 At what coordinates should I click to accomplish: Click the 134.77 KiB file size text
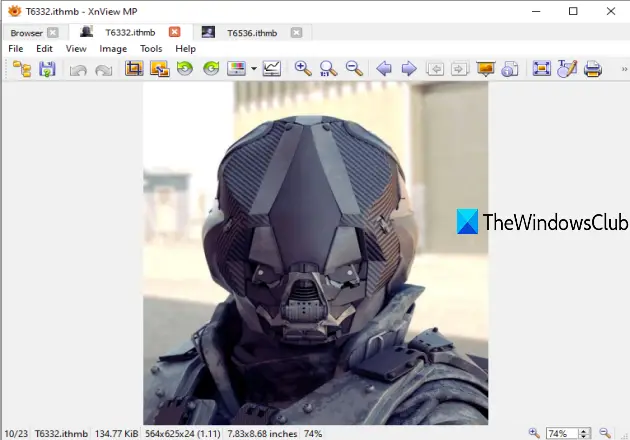[x=116, y=434]
